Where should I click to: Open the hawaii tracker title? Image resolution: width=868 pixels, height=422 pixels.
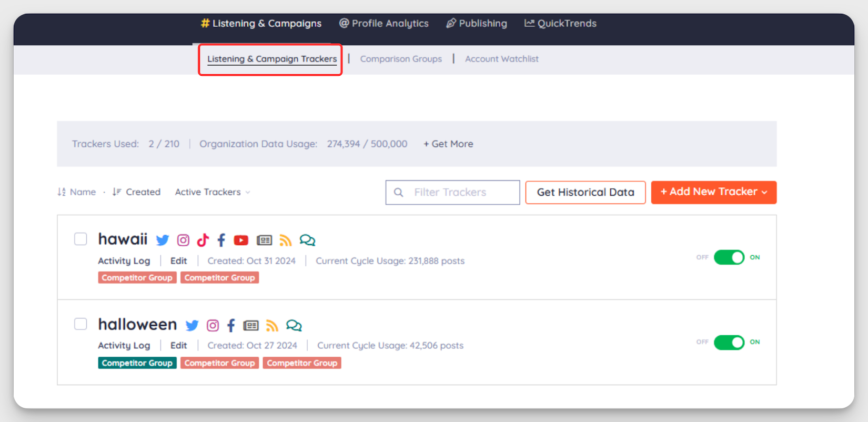[x=123, y=239]
